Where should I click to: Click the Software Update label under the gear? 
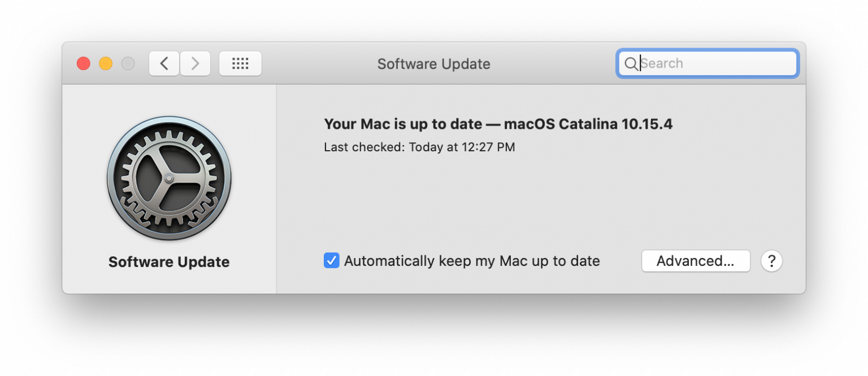169,261
